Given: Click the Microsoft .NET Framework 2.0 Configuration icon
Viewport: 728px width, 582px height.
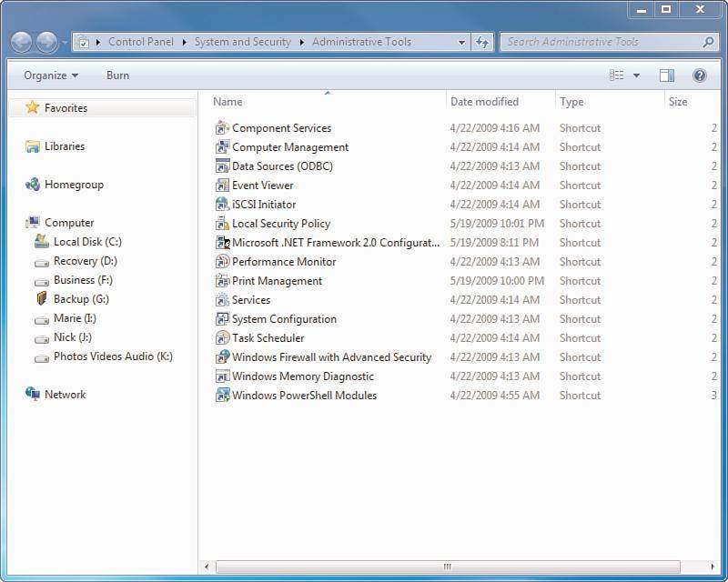Looking at the screenshot, I should coord(222,242).
